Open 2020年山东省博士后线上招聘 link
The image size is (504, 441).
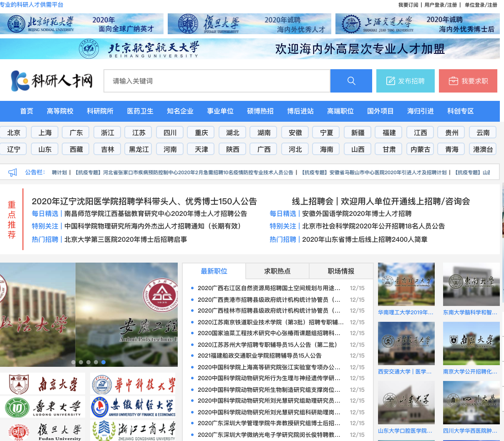coord(365,239)
